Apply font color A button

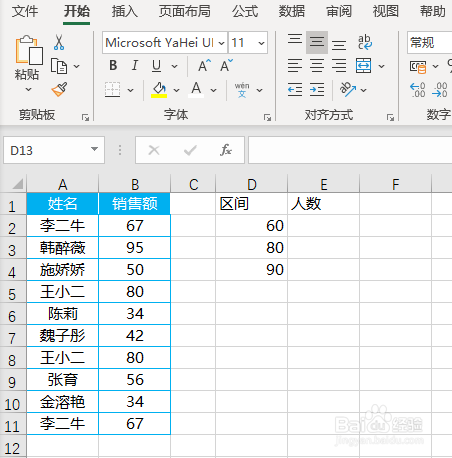[196, 90]
